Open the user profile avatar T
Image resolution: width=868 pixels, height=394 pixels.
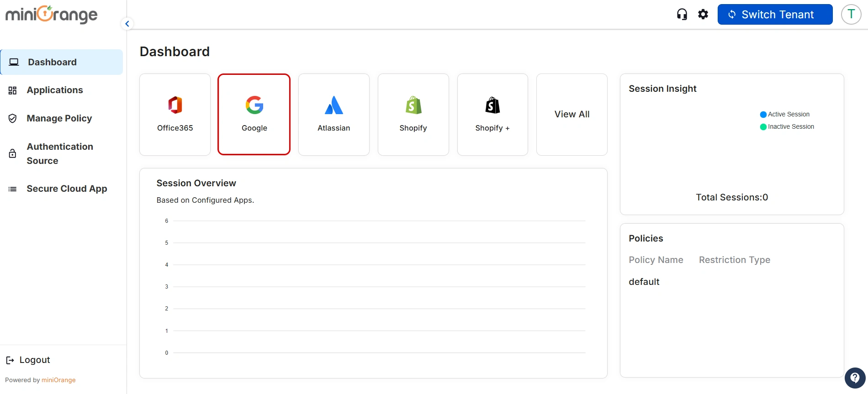[x=851, y=15]
